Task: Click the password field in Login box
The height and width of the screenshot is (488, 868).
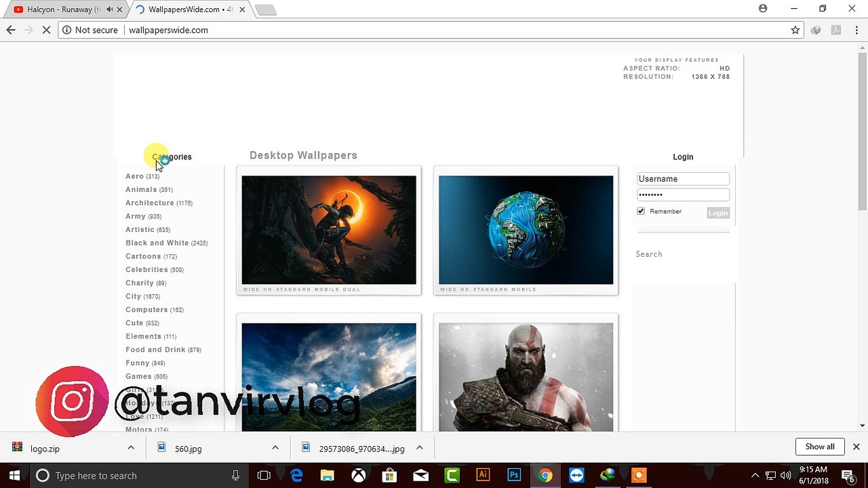Action: (683, 195)
